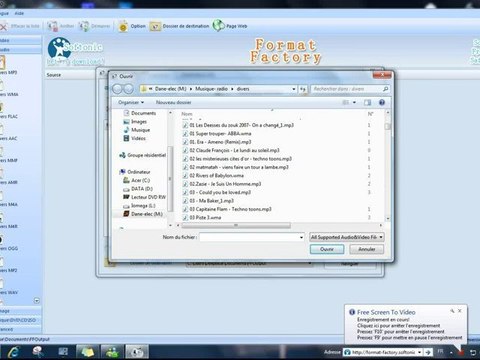Select 02 Claude François - Le lundi au soleil.mp3
Viewport: 480px width, 360px height.
(x=234, y=150)
